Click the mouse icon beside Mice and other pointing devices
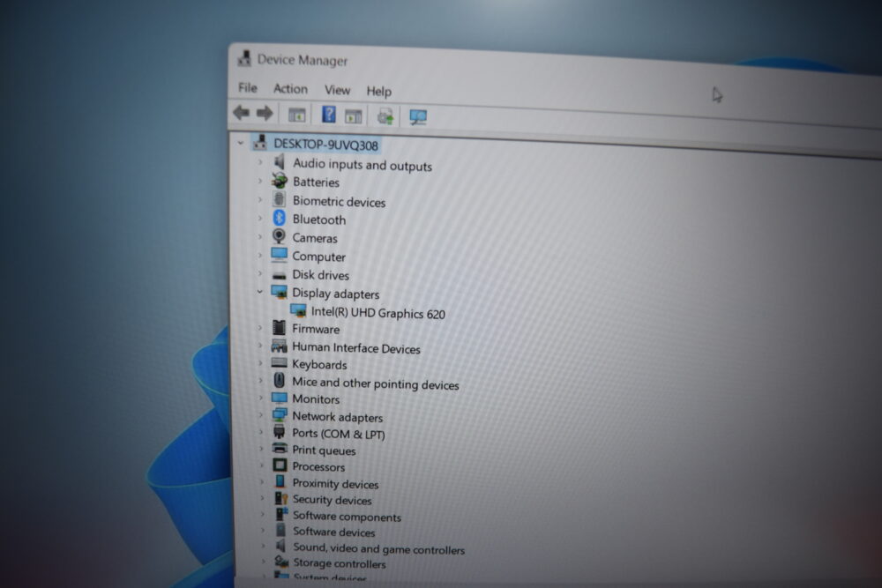 point(279,381)
